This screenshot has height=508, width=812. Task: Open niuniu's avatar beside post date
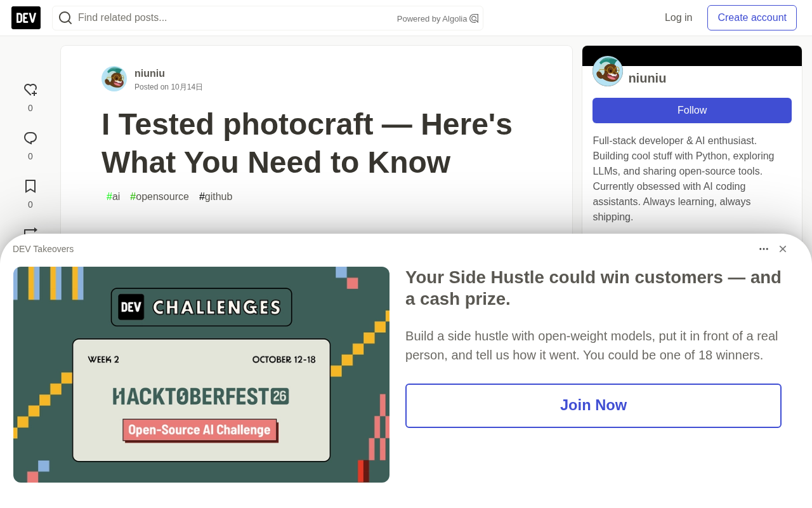tap(114, 79)
